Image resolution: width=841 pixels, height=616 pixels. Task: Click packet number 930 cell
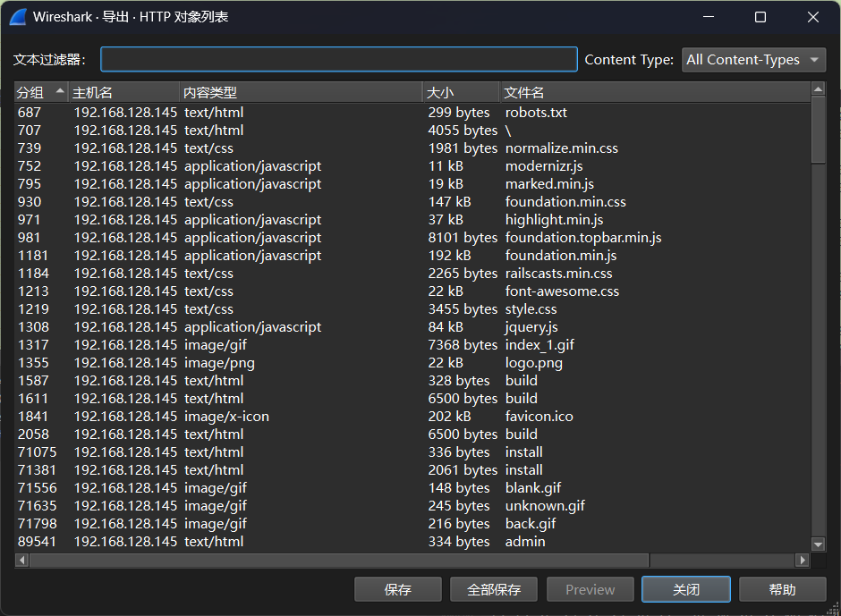coord(30,201)
